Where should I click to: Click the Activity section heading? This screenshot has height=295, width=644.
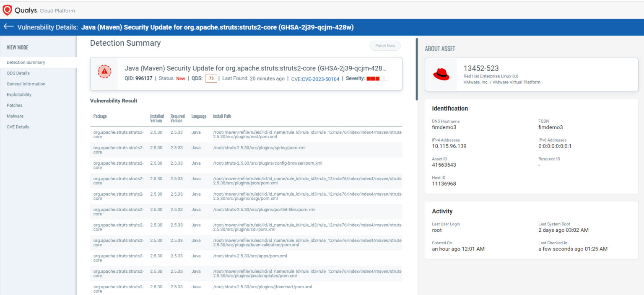(442, 211)
